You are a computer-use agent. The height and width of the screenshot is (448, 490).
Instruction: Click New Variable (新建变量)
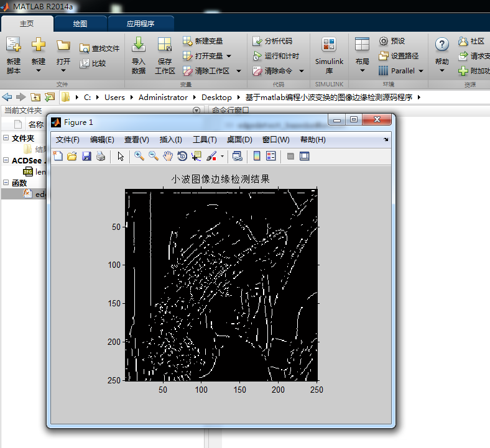(x=203, y=41)
